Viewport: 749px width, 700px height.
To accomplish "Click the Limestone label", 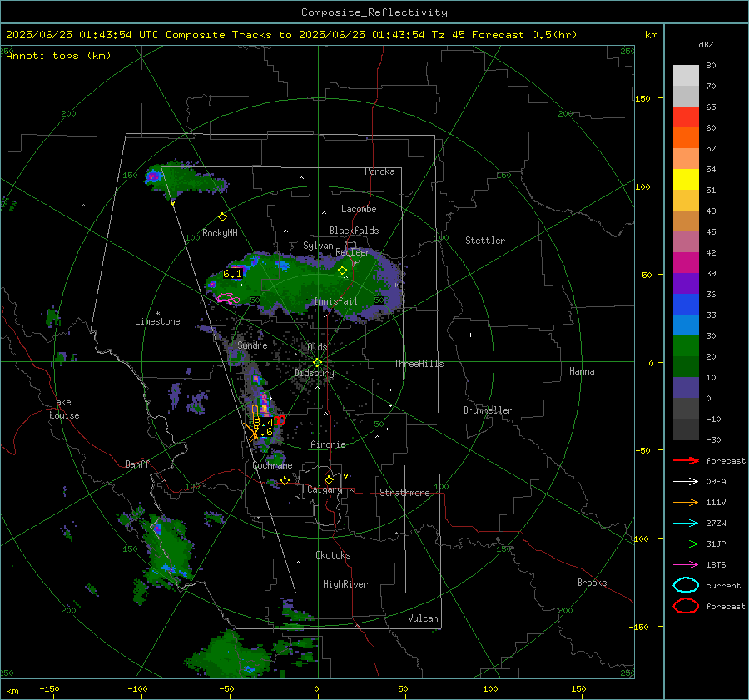I will point(157,321).
